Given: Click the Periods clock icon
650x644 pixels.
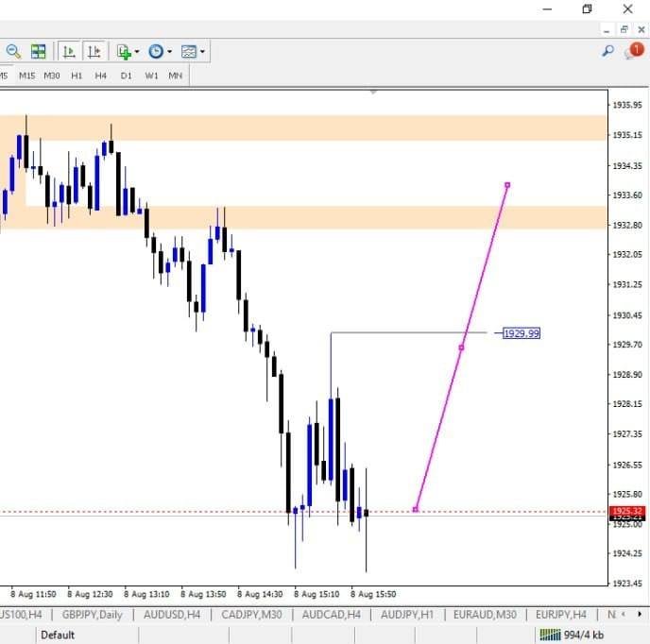Looking at the screenshot, I should coord(156,51).
